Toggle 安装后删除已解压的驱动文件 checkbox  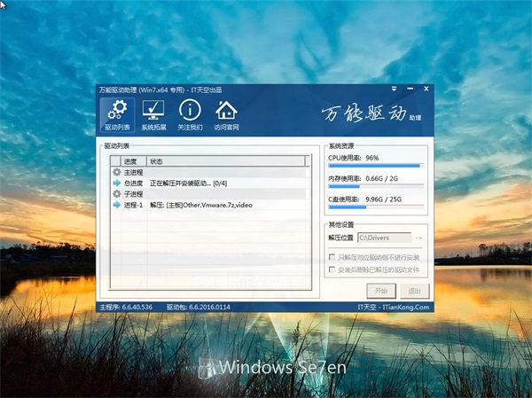coord(333,269)
